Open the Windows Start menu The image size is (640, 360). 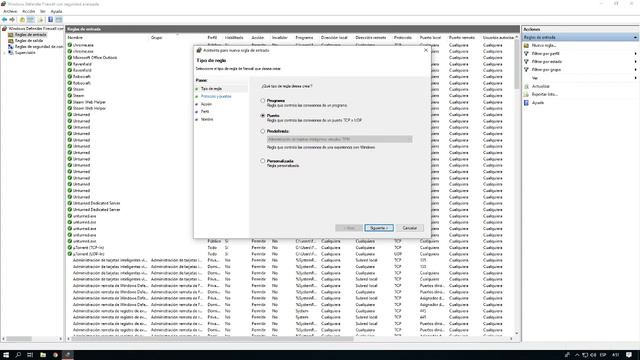click(x=6, y=355)
